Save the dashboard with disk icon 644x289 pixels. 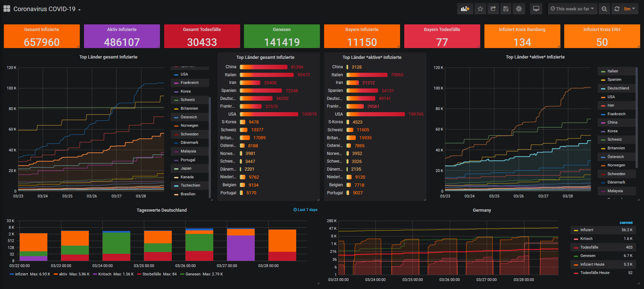[x=506, y=9]
